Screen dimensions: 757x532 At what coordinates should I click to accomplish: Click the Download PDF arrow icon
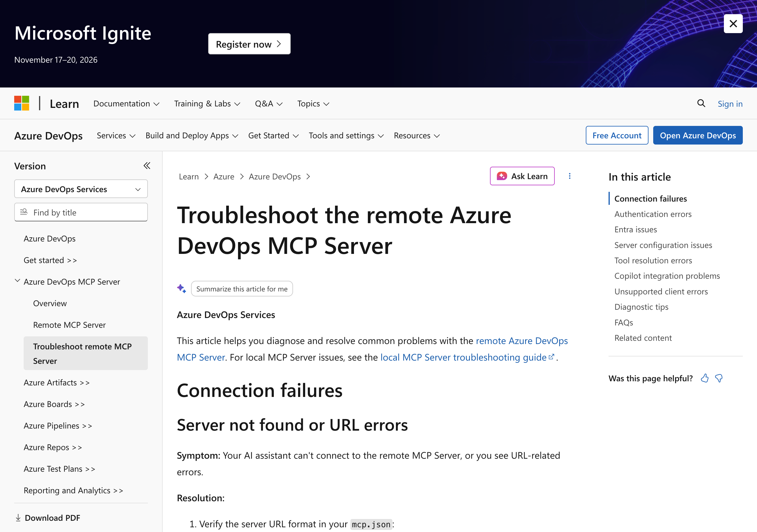18,518
